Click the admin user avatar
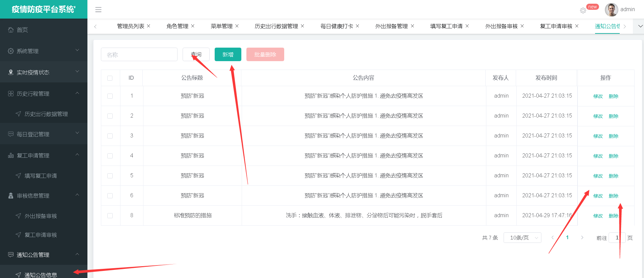The height and width of the screenshot is (278, 644). pyautogui.click(x=611, y=10)
